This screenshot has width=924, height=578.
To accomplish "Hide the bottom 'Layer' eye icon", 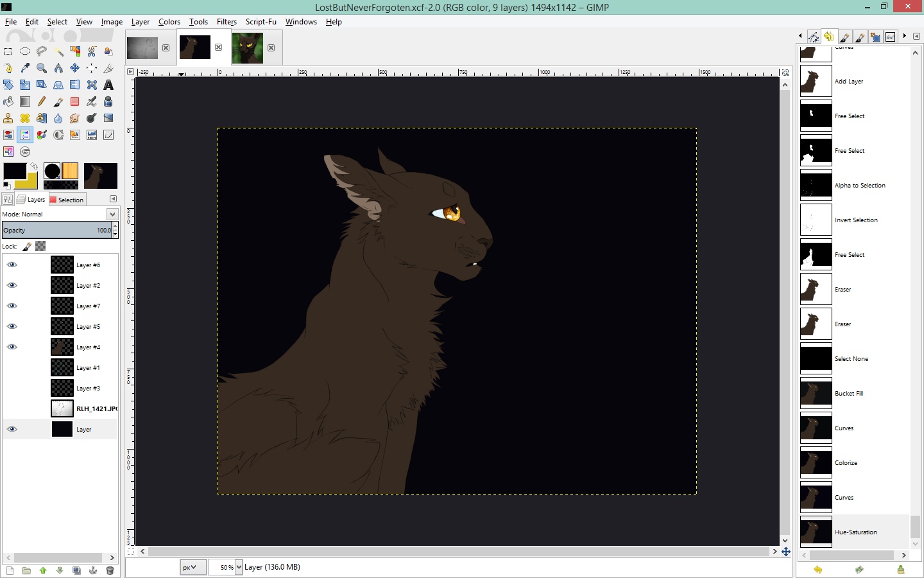I will pos(12,429).
